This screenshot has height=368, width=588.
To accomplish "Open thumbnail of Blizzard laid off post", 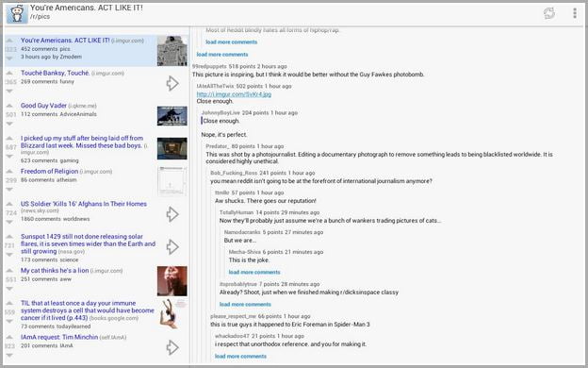I will 172,148.
